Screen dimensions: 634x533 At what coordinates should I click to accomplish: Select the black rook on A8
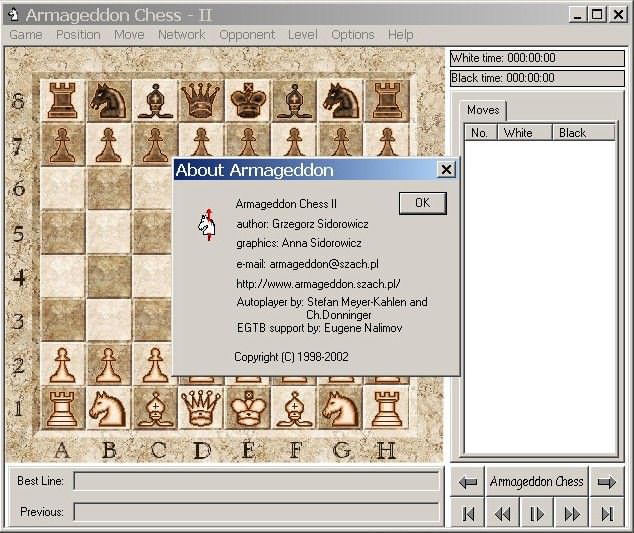[x=62, y=101]
